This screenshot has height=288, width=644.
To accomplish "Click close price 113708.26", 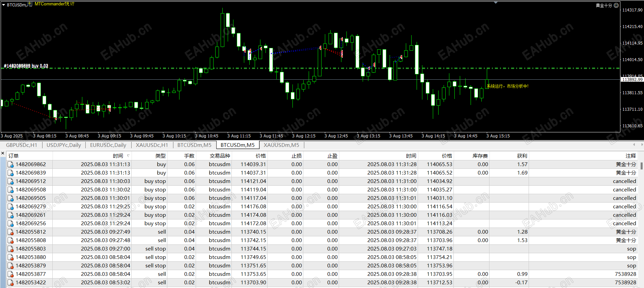I will (440, 232).
